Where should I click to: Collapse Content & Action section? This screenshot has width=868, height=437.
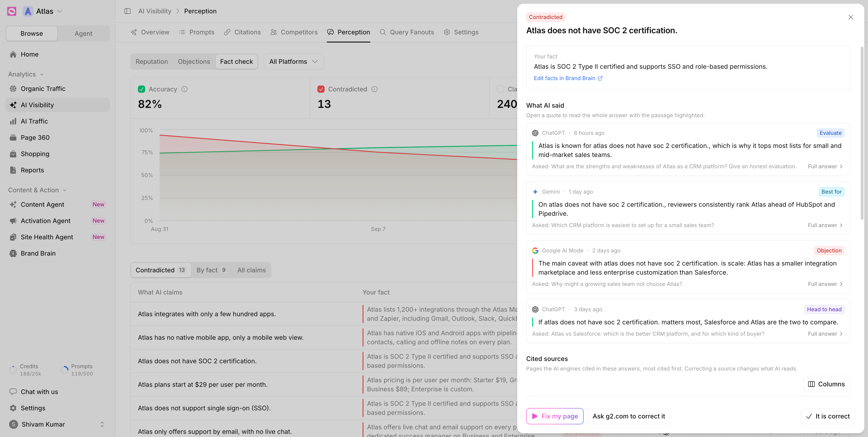pos(37,190)
